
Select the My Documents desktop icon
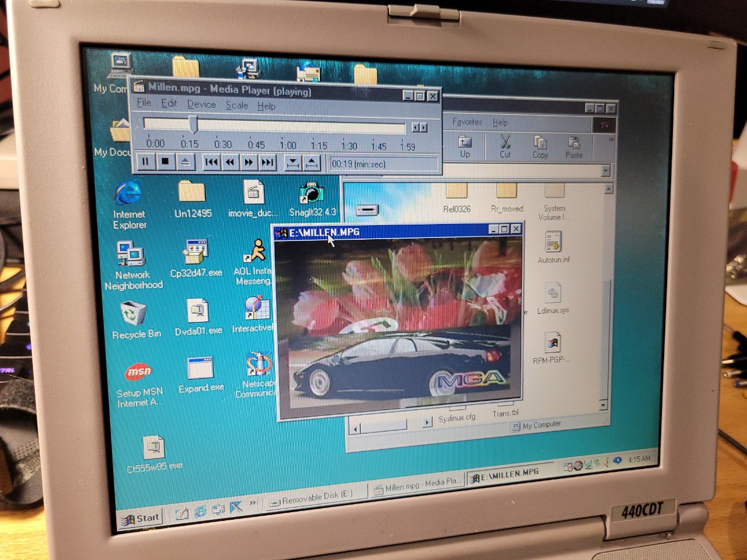click(x=114, y=136)
